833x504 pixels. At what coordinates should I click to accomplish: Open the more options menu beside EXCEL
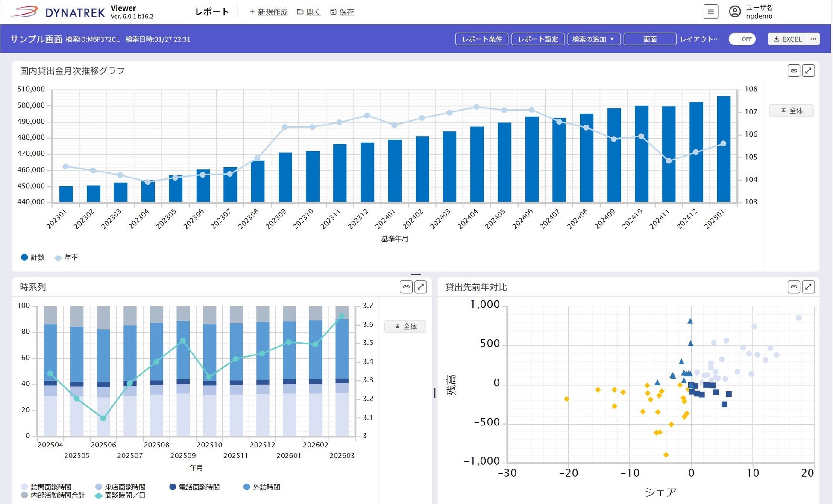(x=813, y=39)
